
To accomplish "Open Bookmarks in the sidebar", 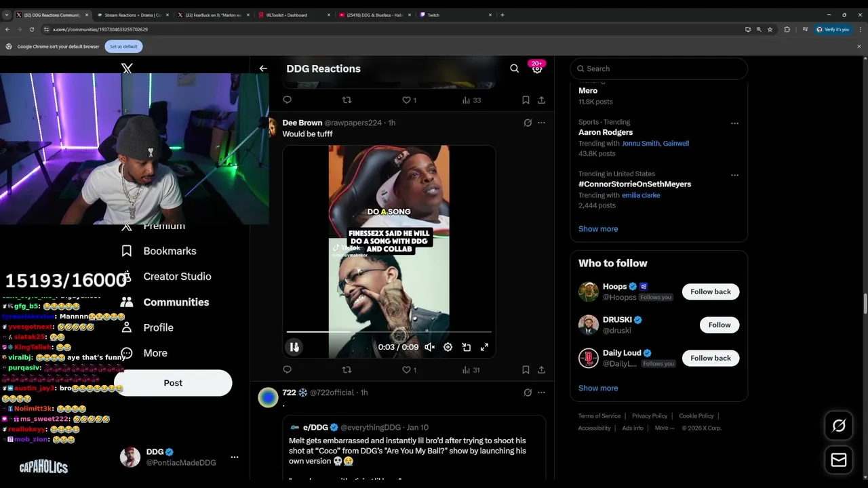I will click(159, 251).
